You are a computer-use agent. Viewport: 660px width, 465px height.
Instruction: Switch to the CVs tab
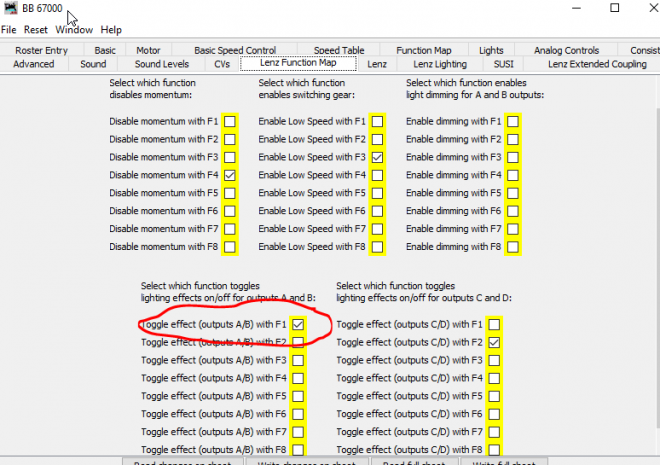[222, 64]
